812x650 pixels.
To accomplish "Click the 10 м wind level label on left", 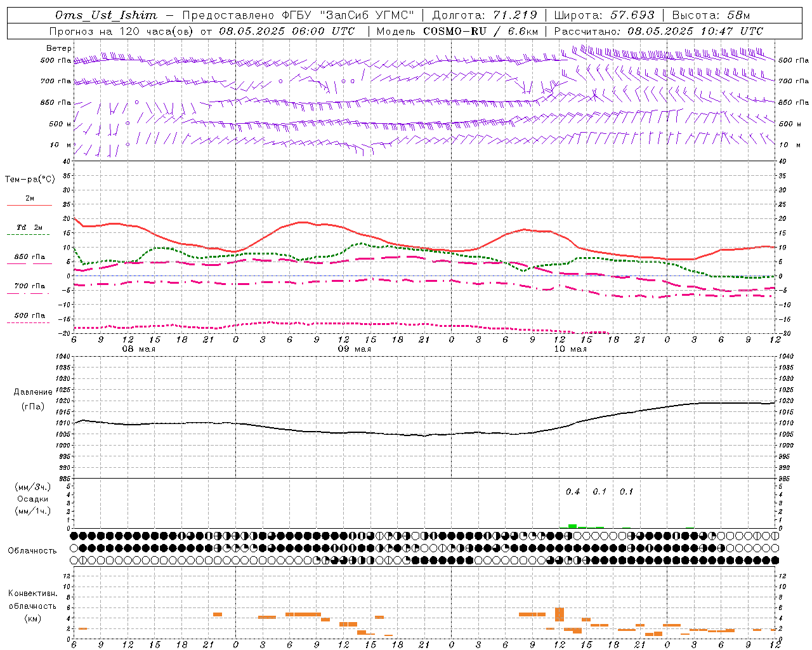I will click(x=61, y=145).
